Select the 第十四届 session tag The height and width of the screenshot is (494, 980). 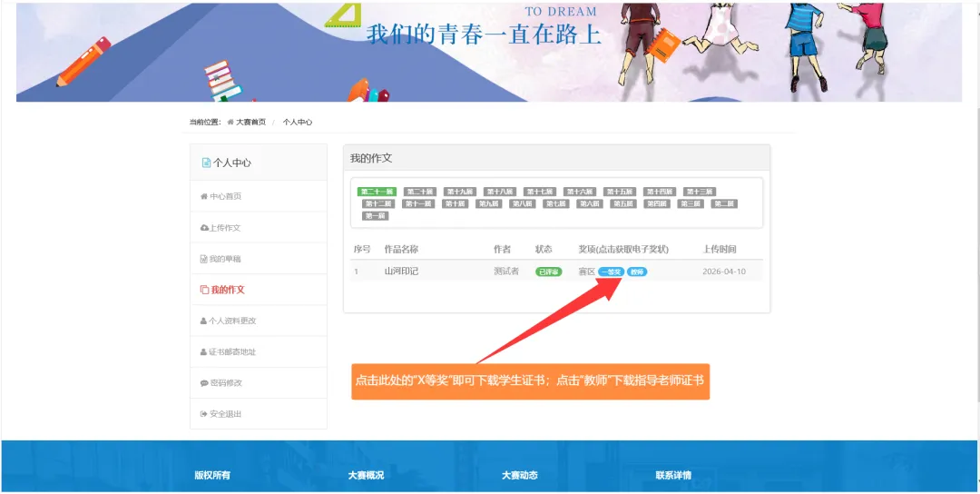pyautogui.click(x=660, y=192)
